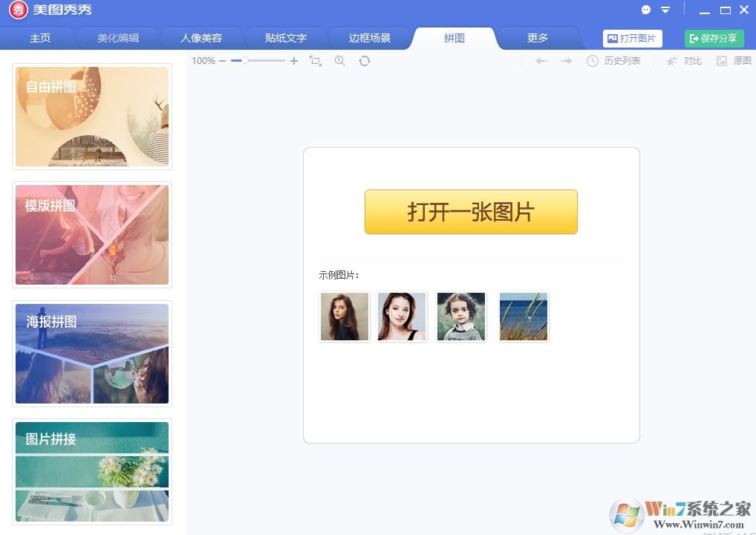Switch to the 美化编辑 tab
Screen dimensions: 756x535
[118, 38]
